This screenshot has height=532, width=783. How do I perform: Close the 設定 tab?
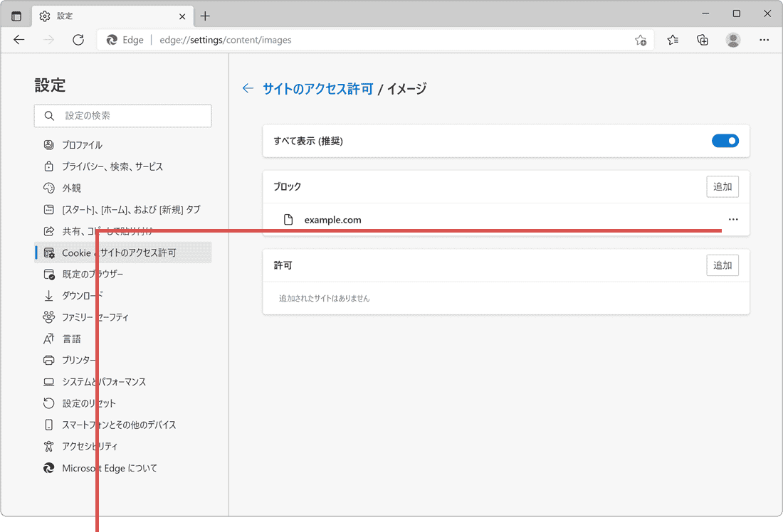182,16
